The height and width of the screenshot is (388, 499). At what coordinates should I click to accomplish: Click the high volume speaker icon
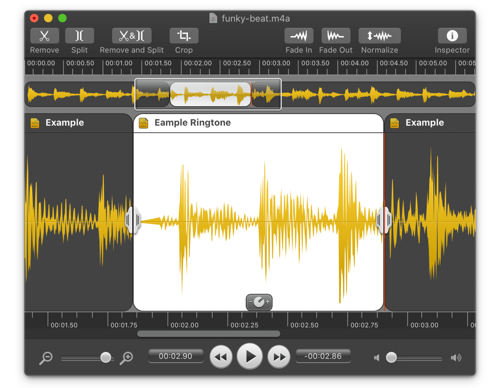tap(456, 358)
